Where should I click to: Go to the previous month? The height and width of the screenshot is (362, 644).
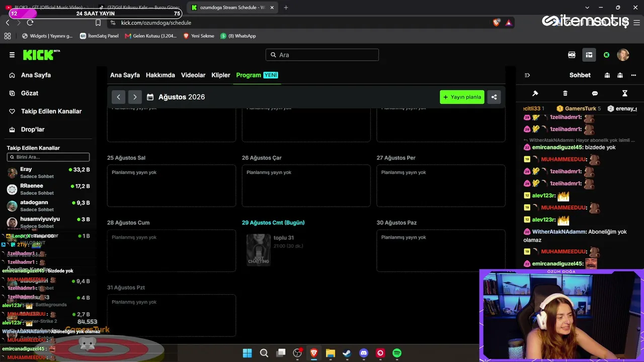pos(118,97)
